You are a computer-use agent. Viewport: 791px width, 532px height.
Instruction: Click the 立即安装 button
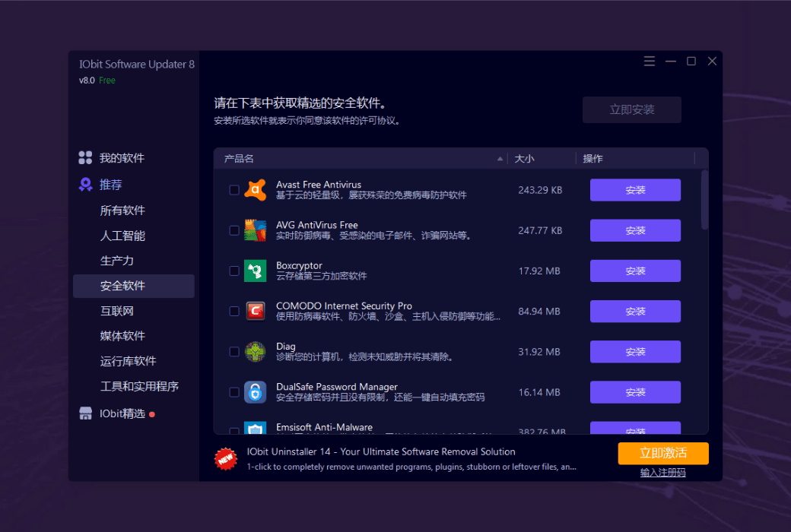[x=631, y=110]
